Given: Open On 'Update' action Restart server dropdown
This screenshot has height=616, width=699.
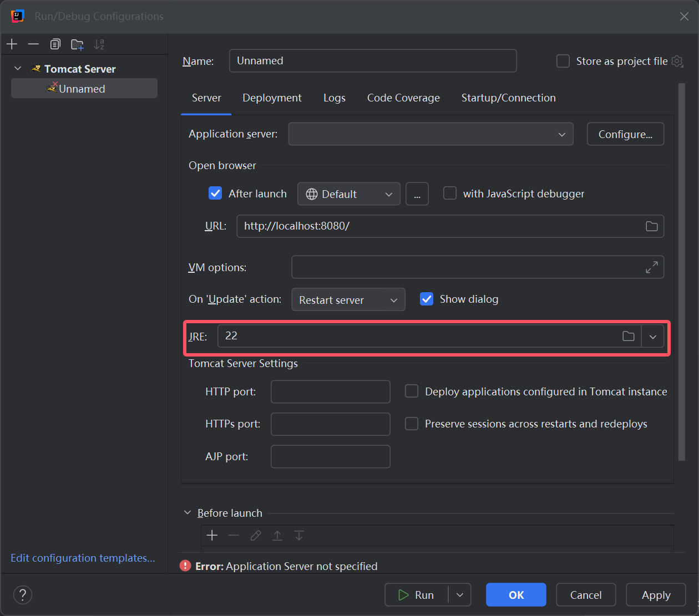Looking at the screenshot, I should (348, 300).
